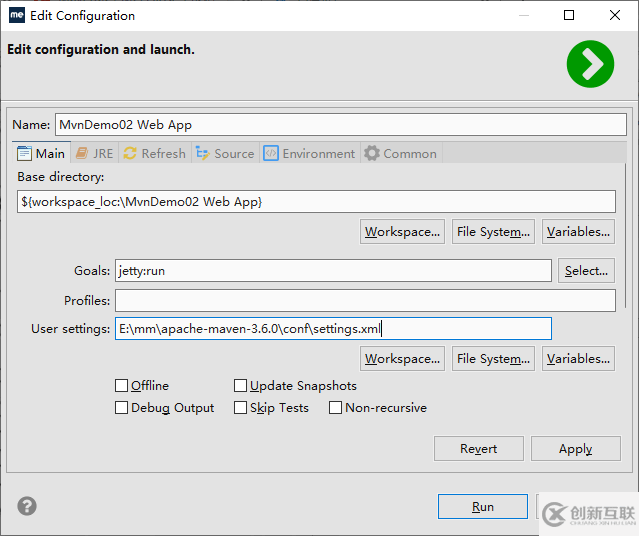Switch to the Source tab
Image resolution: width=639 pixels, height=536 pixels.
pyautogui.click(x=225, y=153)
